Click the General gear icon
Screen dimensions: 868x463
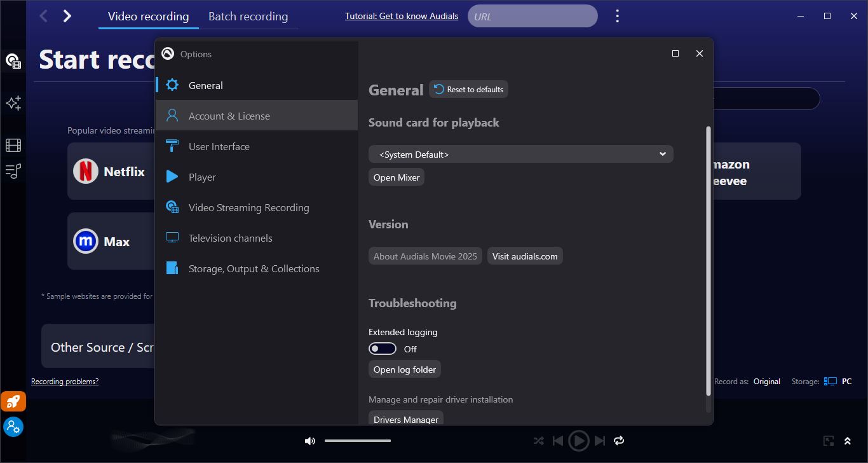click(172, 85)
